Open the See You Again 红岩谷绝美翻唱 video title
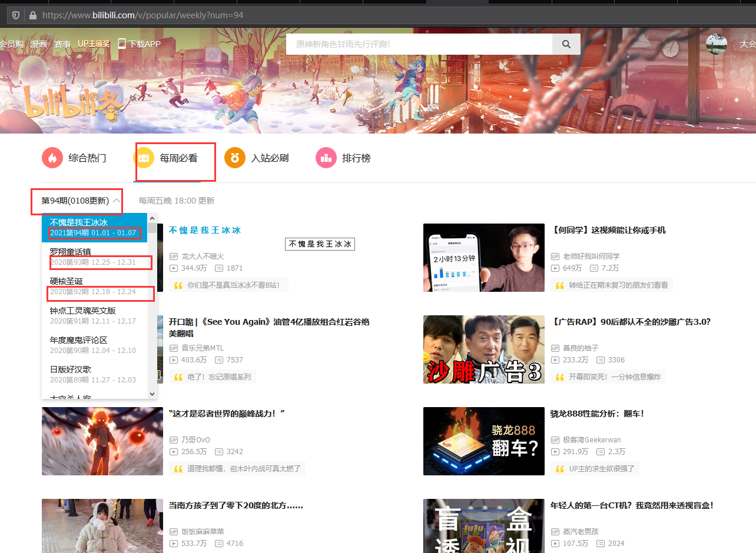 point(269,327)
